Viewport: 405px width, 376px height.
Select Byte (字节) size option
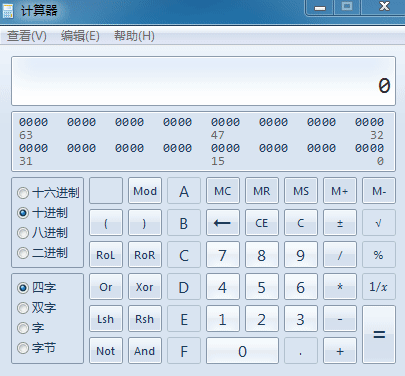37,348
